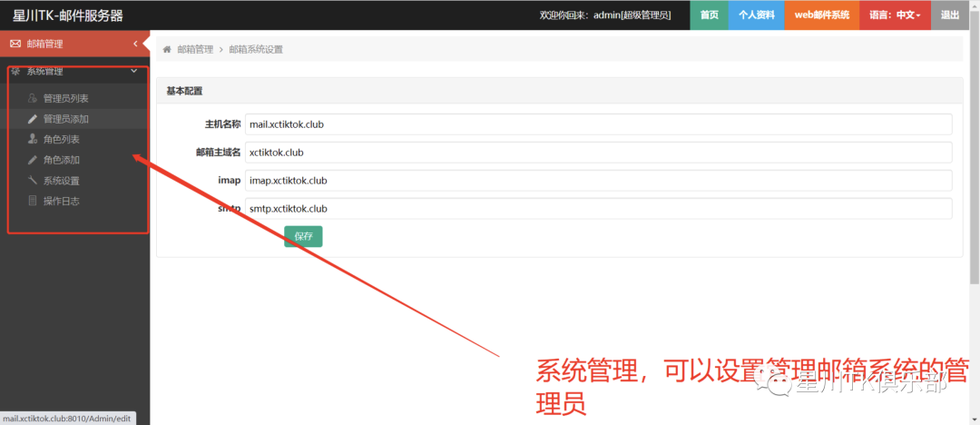980x425 pixels.
Task: Open the 邮箱管理 envelope icon
Action: [15, 44]
